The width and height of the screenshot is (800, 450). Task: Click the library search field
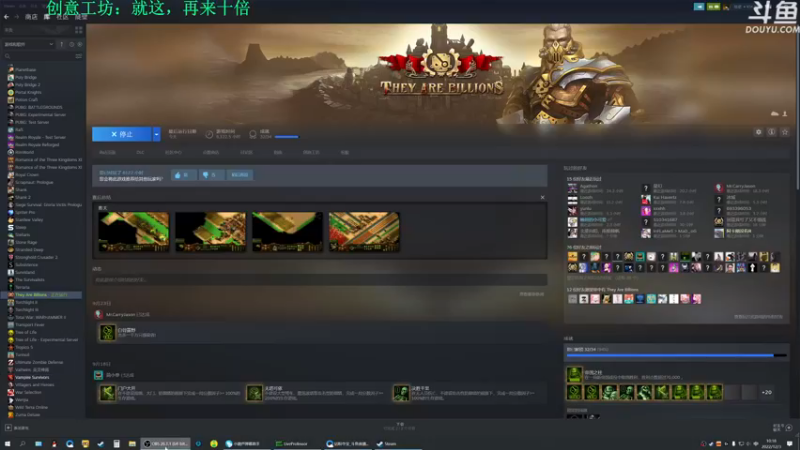[x=38, y=56]
